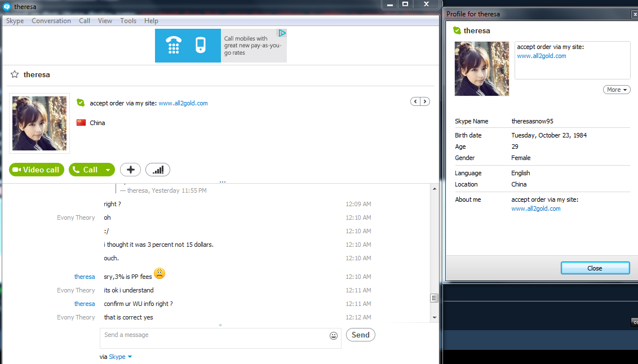The height and width of the screenshot is (364, 638).
Task: Open www.all2gold.com link in the chat header
Action: tap(183, 103)
